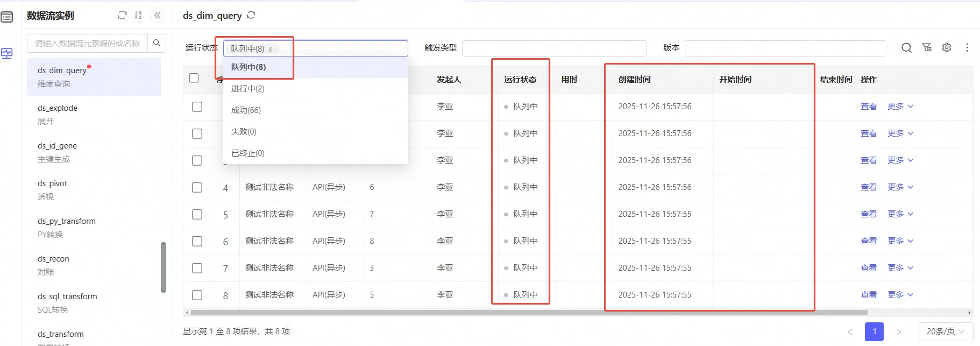Choose 成功(66) from status list
This screenshot has height=346, width=980.
[246, 110]
